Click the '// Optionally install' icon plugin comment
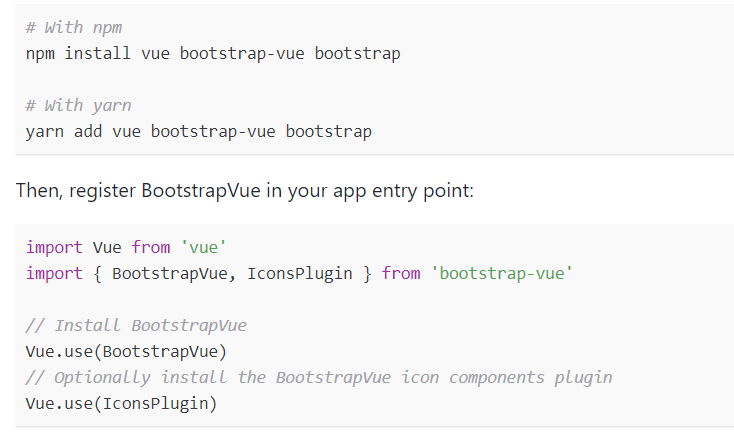Screen dimensions: 734x439 point(319,378)
